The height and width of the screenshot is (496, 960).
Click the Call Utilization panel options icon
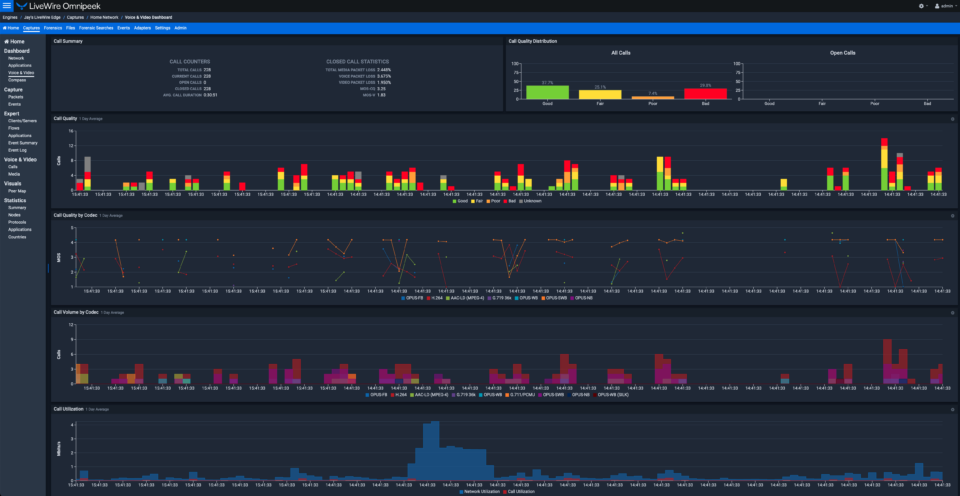(x=951, y=409)
